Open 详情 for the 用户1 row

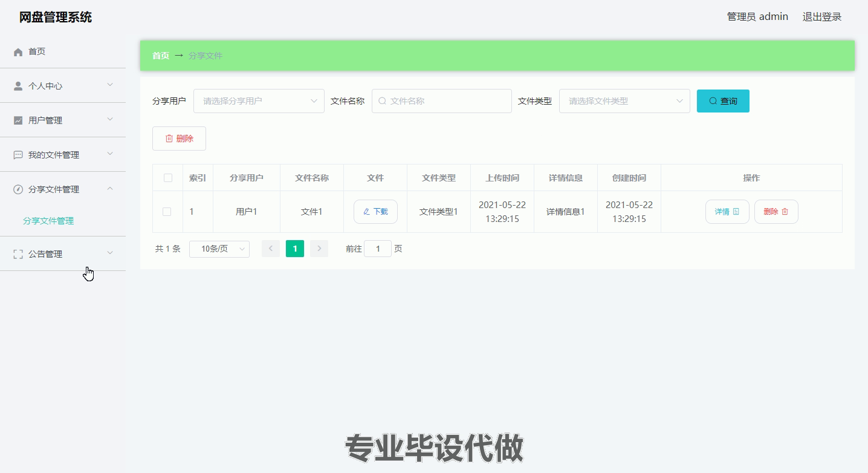727,212
